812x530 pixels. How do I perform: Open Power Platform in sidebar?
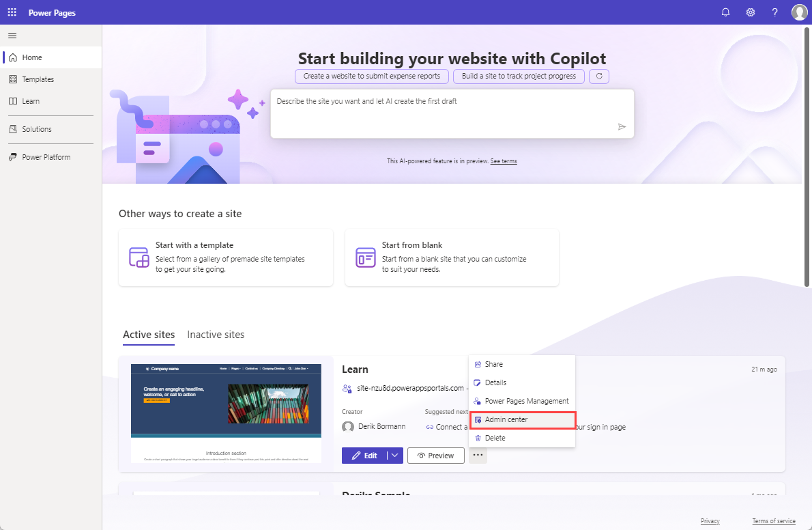(50, 157)
